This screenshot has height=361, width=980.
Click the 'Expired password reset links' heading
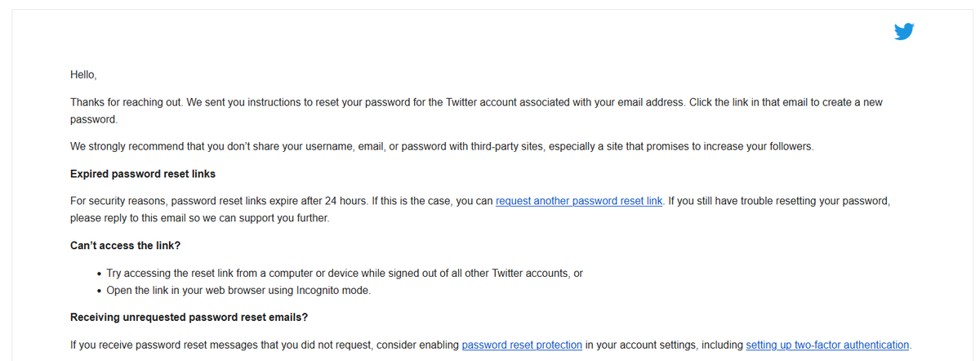coord(143,174)
